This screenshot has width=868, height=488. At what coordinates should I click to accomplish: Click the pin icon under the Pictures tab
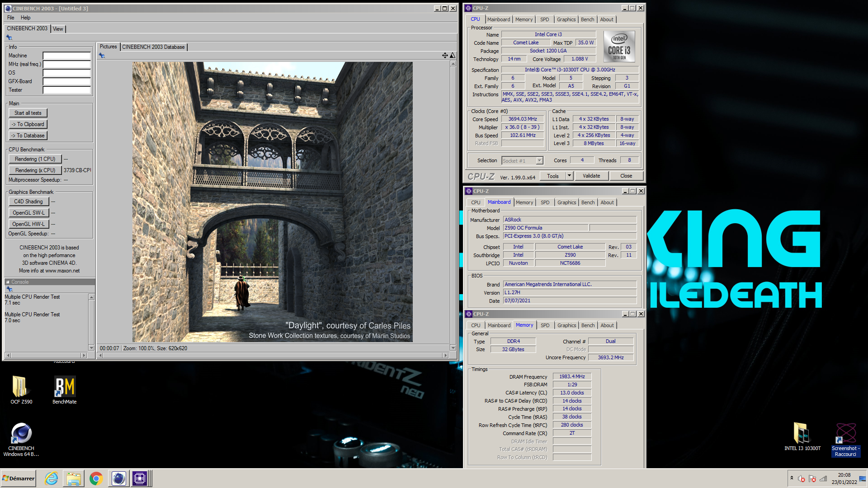click(x=102, y=56)
